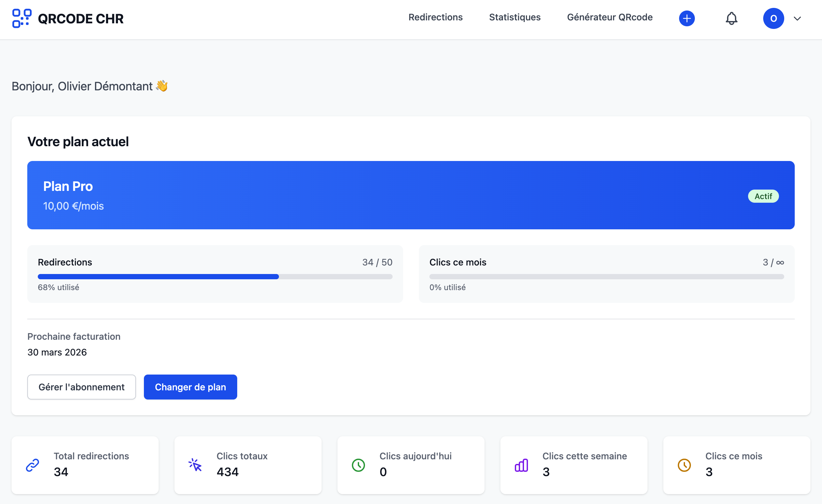Go to the Statistiques section
The width and height of the screenshot is (822, 504).
coord(515,17)
